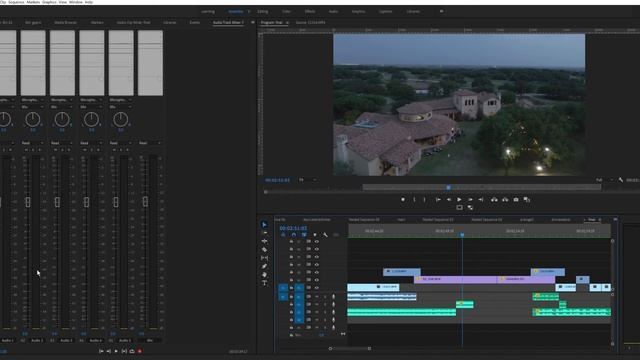Image resolution: width=640 pixels, height=360 pixels.
Task: Click Record button in Audio Track Mixer
Action: click(140, 351)
